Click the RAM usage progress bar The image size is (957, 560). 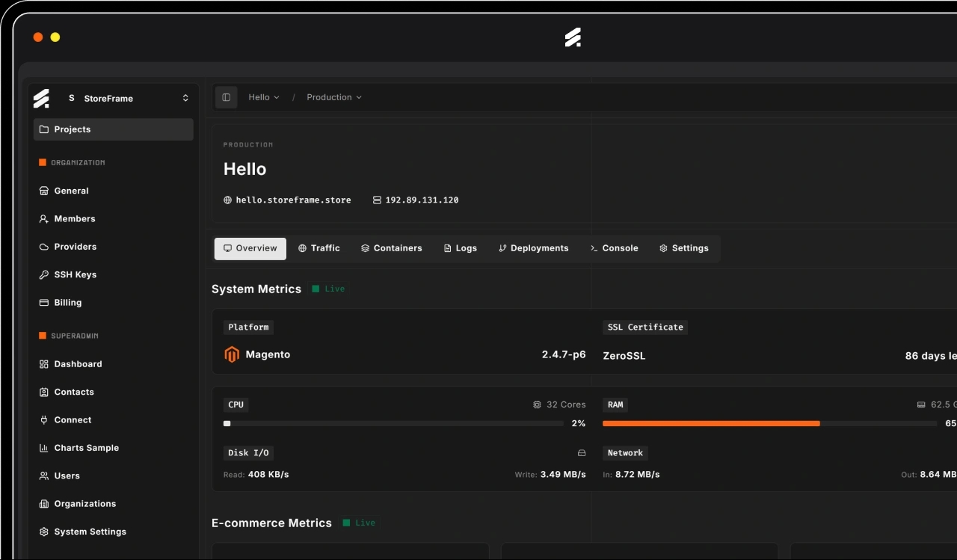(x=769, y=423)
